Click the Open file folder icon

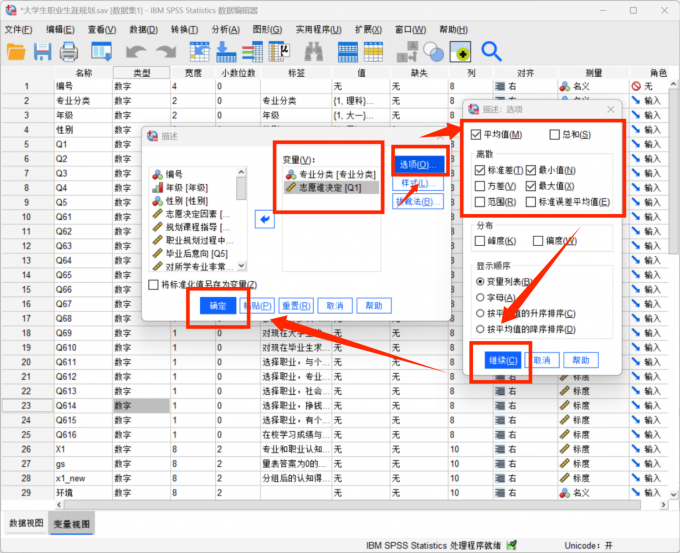(17, 51)
